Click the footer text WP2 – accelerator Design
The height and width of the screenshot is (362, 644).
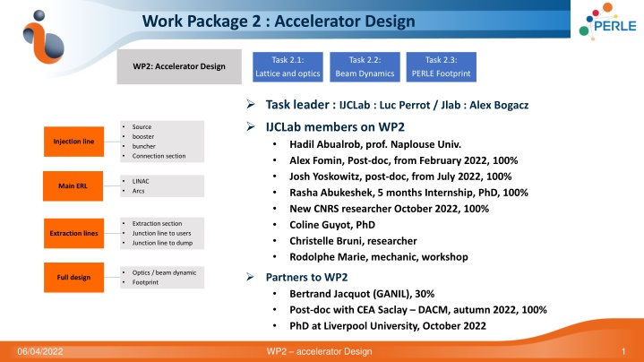[322, 349]
